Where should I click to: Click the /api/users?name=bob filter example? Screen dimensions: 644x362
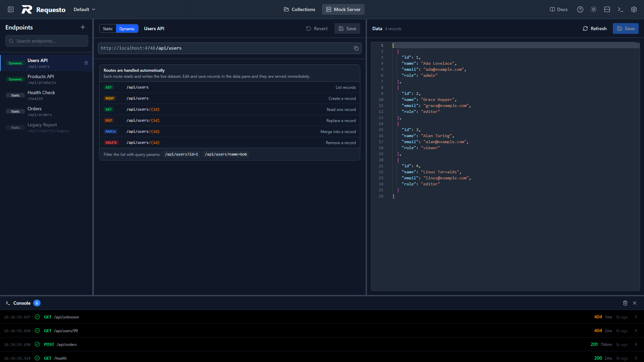[226, 154]
